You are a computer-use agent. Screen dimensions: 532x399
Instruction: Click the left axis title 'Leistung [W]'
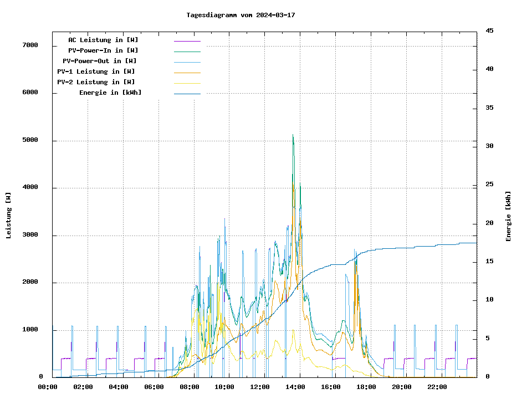coord(9,216)
